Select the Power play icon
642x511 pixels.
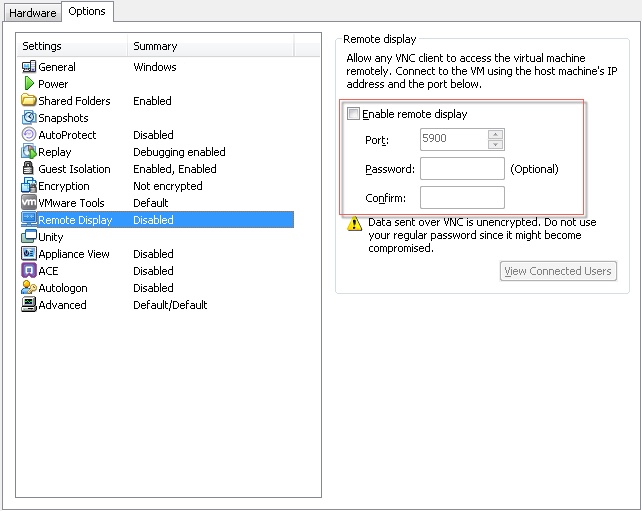28,84
